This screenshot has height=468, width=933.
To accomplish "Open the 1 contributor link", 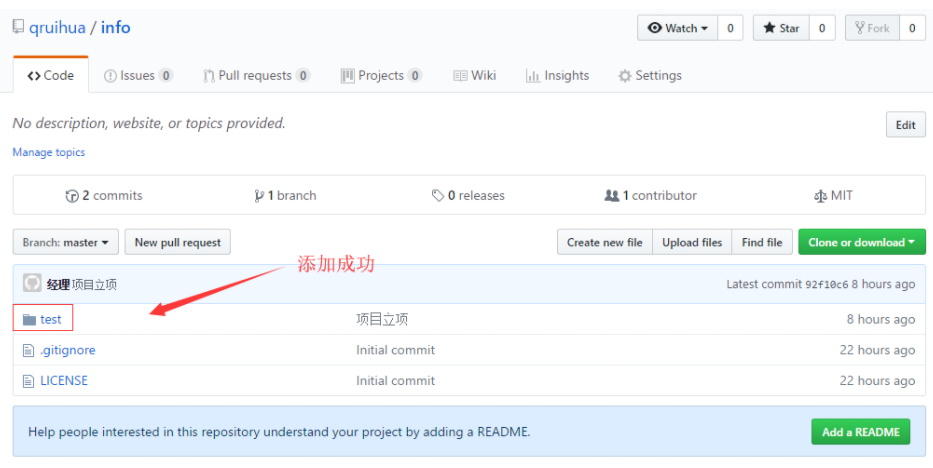I will (x=650, y=196).
